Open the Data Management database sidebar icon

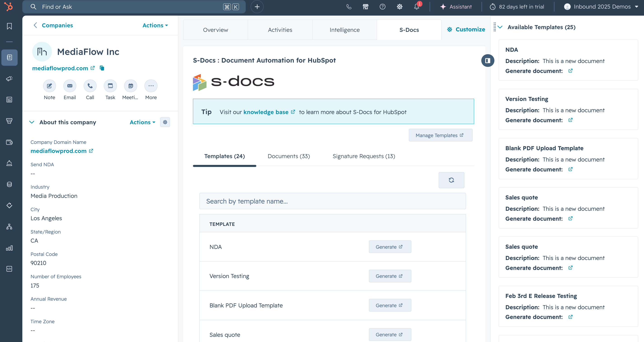[9, 184]
